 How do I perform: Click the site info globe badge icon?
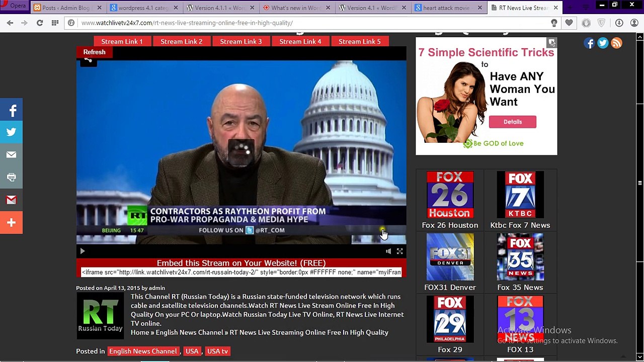71,23
